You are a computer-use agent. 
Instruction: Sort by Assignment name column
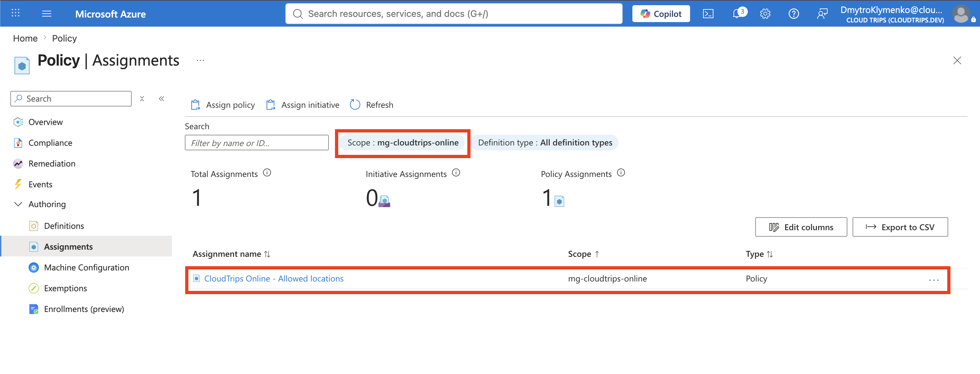[x=231, y=254]
